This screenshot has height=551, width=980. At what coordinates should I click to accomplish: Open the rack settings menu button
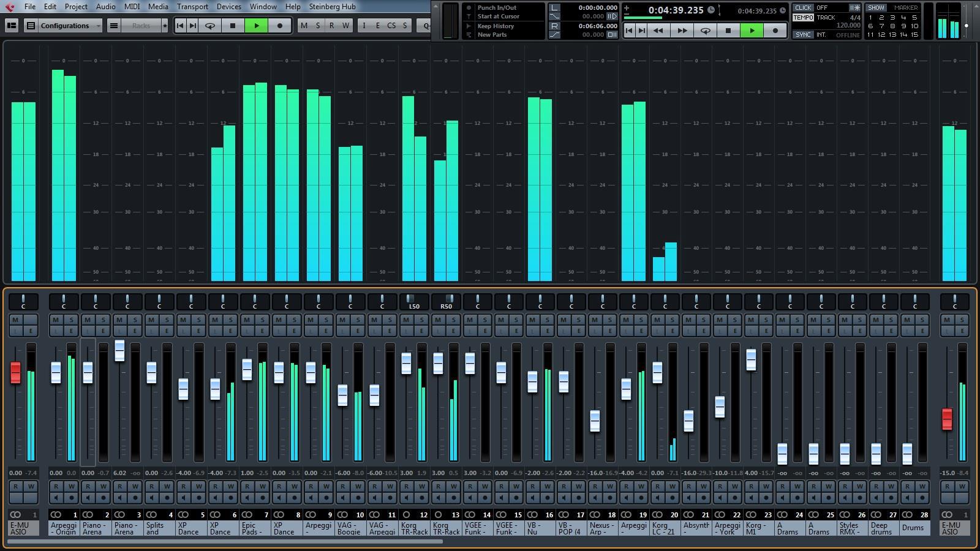click(x=113, y=26)
